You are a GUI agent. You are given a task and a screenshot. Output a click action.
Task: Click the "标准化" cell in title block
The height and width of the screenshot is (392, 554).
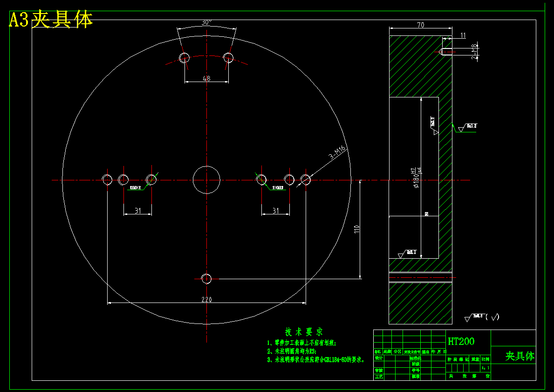[416, 358]
